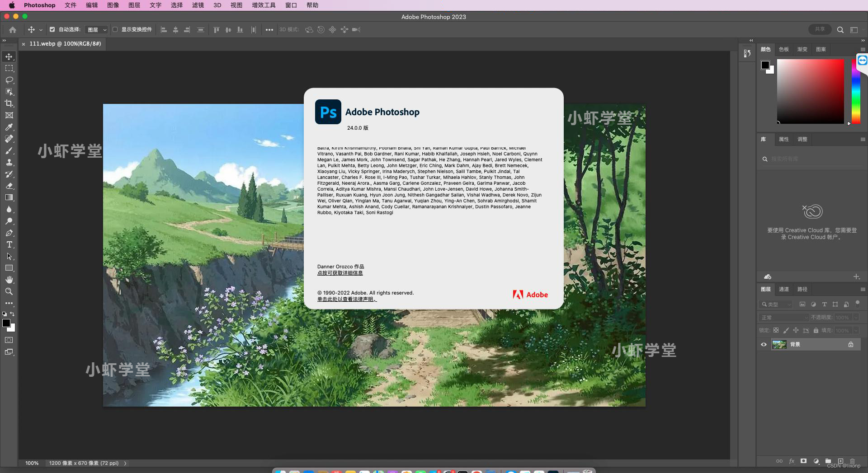
Task: Open the 滤镜 menu
Action: [x=198, y=5]
